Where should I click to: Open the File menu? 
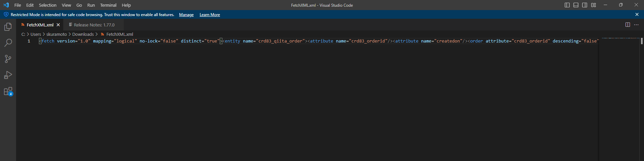pos(18,5)
